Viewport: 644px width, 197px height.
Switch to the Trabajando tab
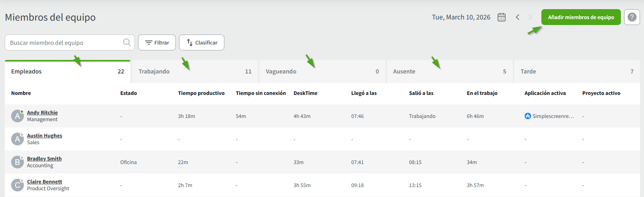click(195, 71)
